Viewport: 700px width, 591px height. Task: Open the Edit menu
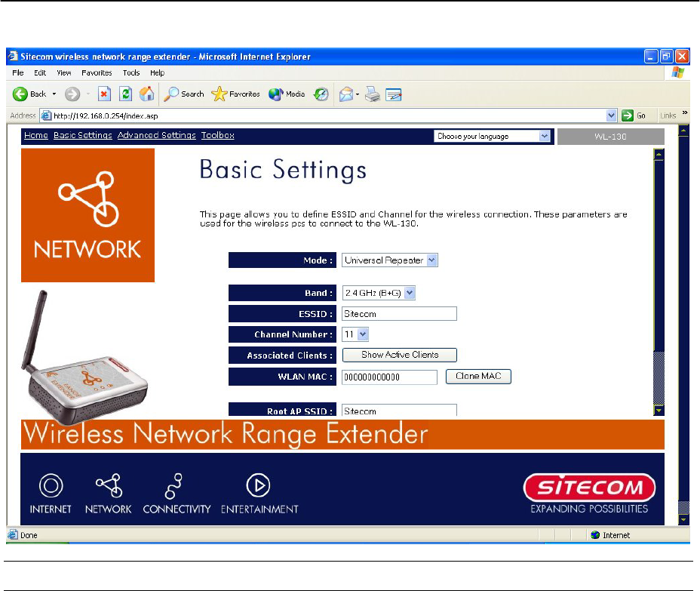40,72
